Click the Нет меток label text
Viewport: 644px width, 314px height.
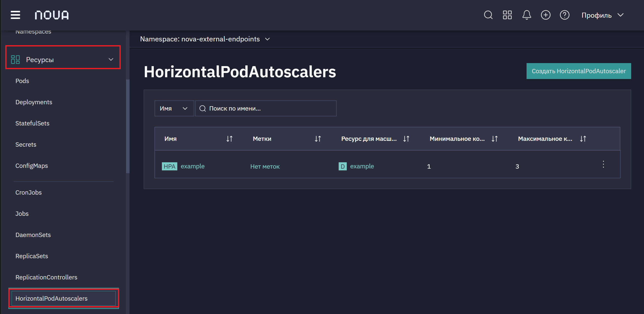point(265,166)
